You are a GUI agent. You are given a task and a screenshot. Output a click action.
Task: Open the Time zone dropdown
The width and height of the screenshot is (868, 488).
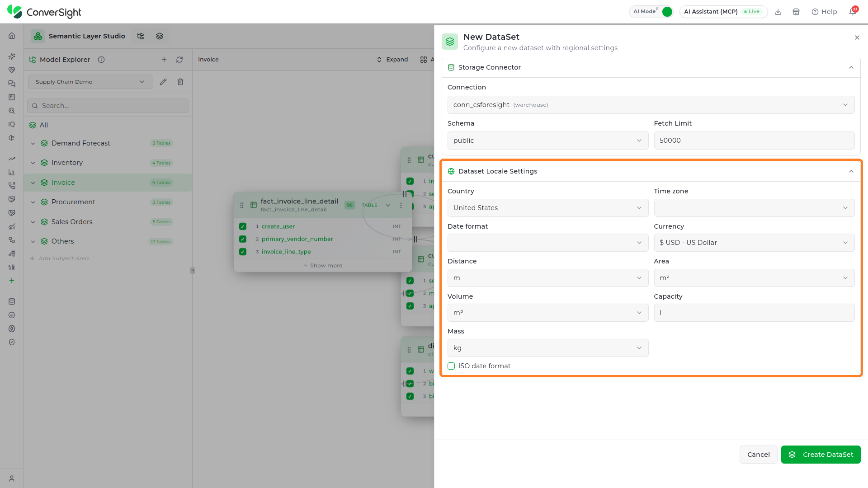(x=754, y=208)
